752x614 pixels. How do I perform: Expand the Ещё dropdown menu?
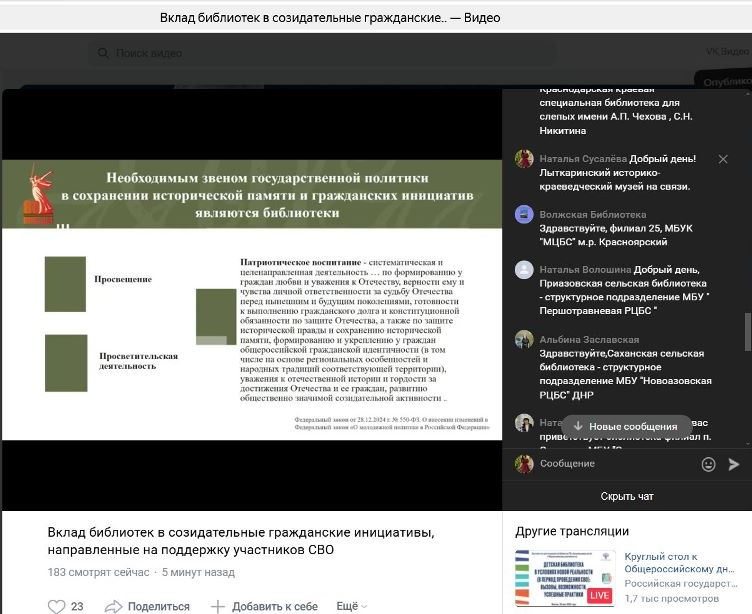pyautogui.click(x=351, y=606)
